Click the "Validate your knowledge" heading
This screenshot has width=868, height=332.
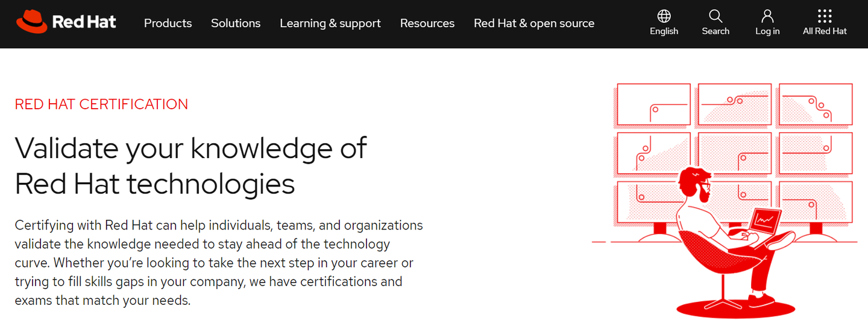[x=190, y=165]
